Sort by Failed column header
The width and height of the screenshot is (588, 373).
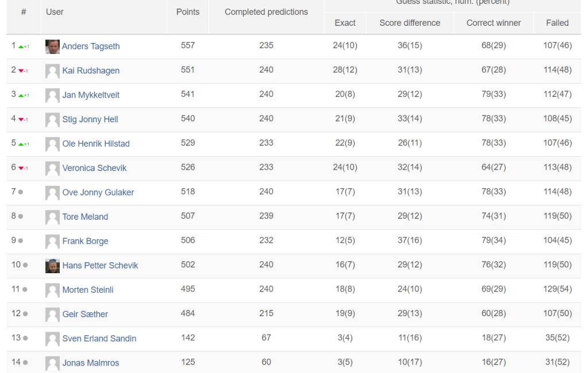[x=557, y=23]
